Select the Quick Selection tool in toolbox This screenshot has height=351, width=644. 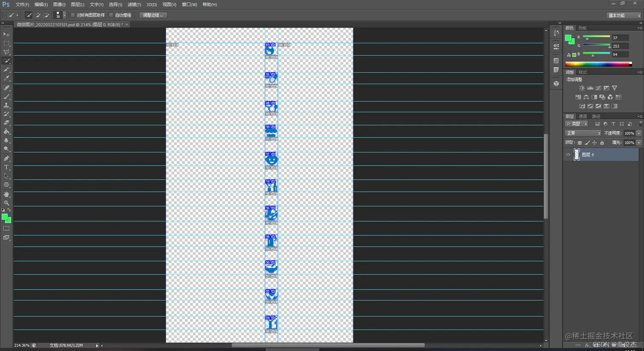[6, 61]
